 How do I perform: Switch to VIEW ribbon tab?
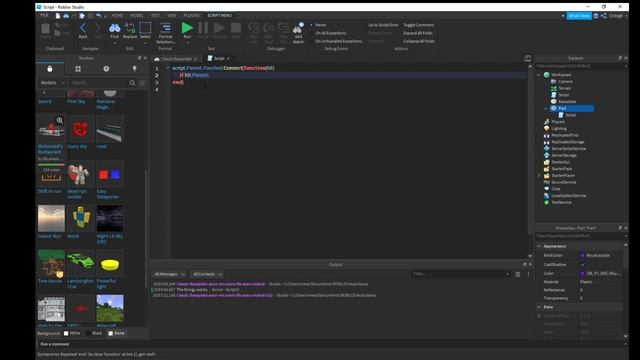click(171, 16)
